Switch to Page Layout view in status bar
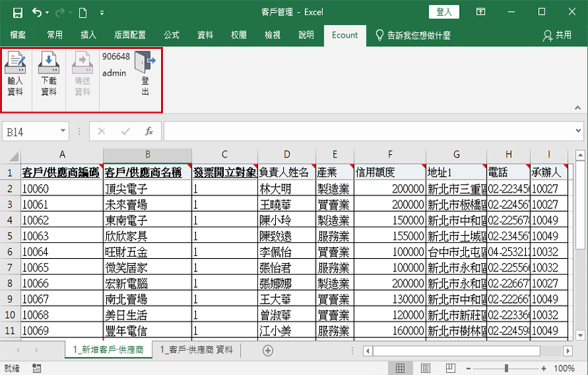This screenshot has width=588, height=375. 426,368
